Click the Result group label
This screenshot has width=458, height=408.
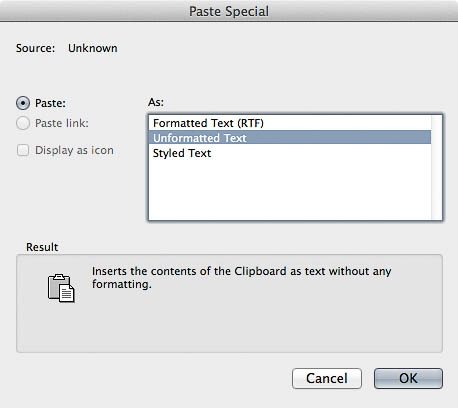42,247
